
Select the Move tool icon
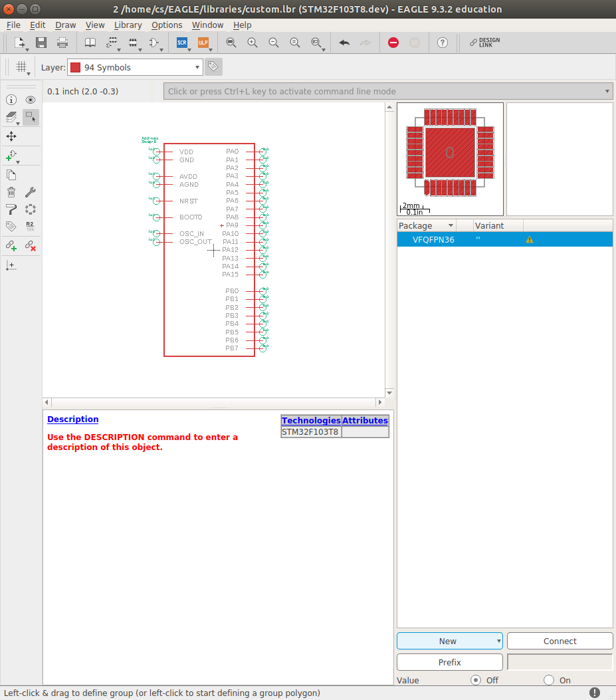[x=11, y=136]
